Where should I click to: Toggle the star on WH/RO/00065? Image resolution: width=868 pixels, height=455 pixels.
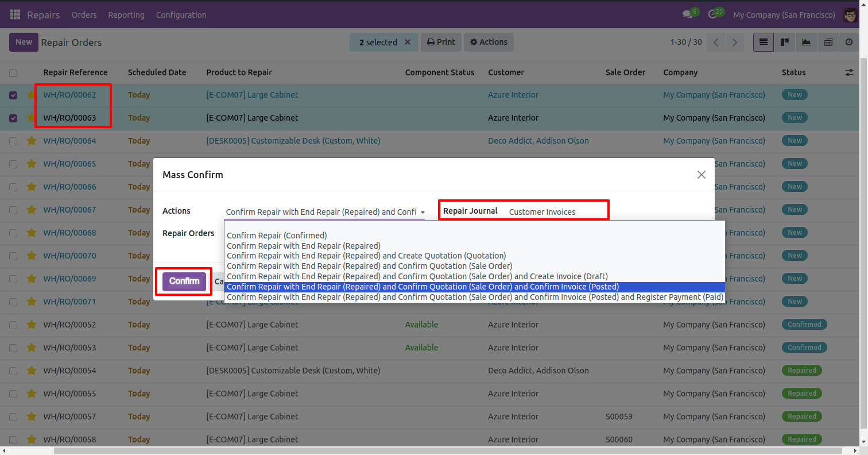[x=32, y=164]
